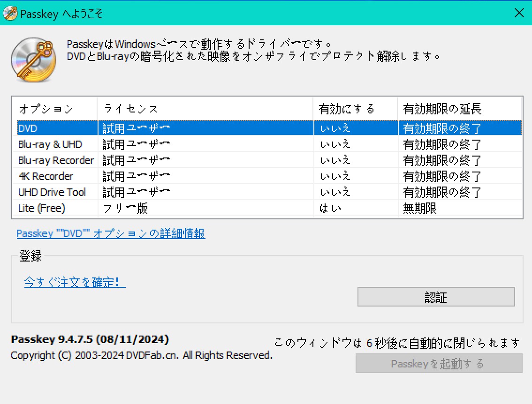Click the オプション column header

pyautogui.click(x=55, y=108)
